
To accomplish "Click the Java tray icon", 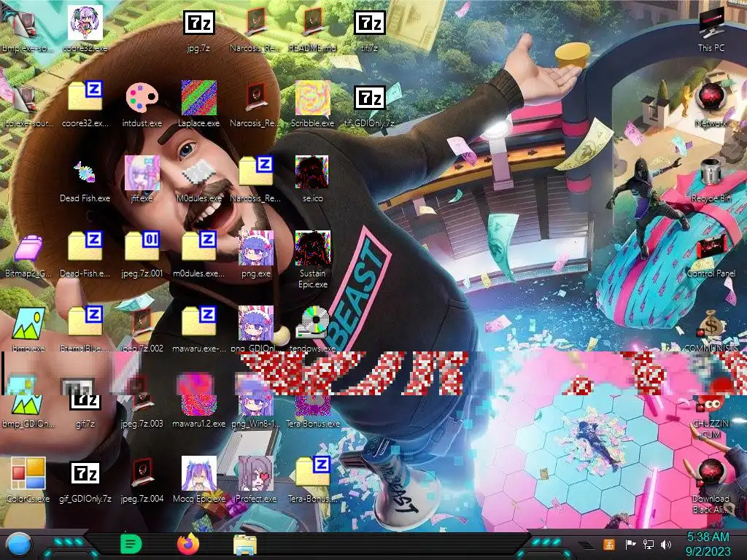I will pos(609,544).
